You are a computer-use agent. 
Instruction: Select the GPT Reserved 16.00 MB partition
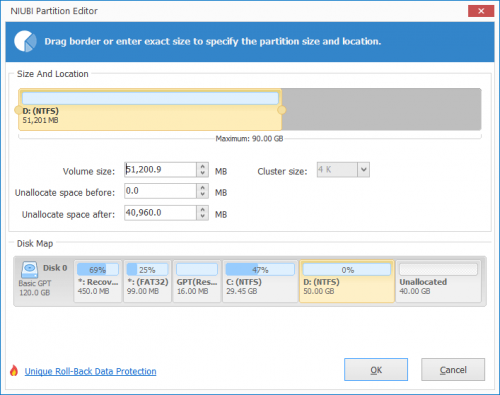[x=197, y=281]
